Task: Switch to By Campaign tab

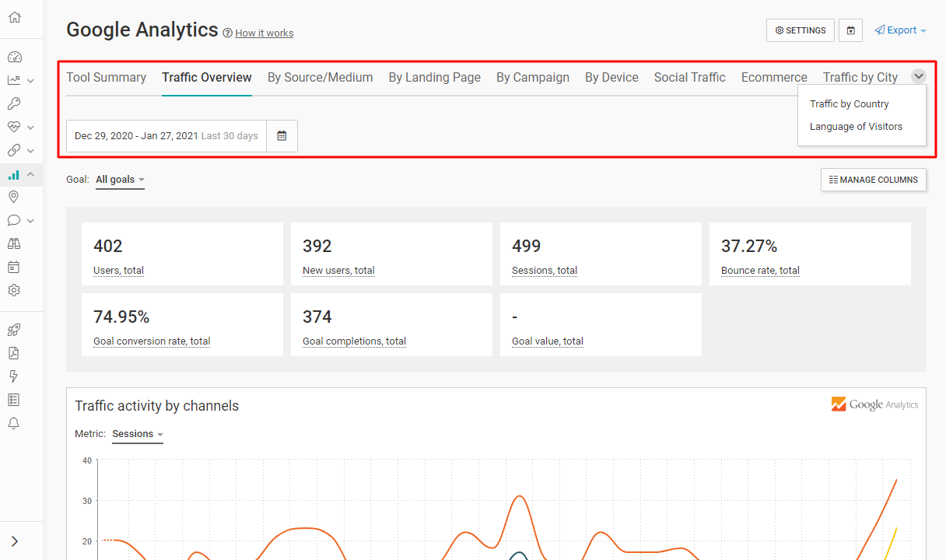Action: click(533, 78)
